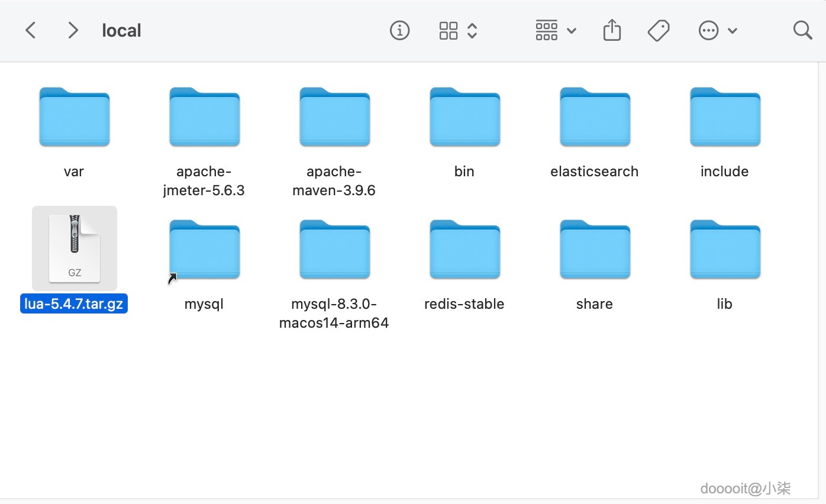Click the "mysql-8.3.0-macos14-arm64" label

(x=334, y=314)
